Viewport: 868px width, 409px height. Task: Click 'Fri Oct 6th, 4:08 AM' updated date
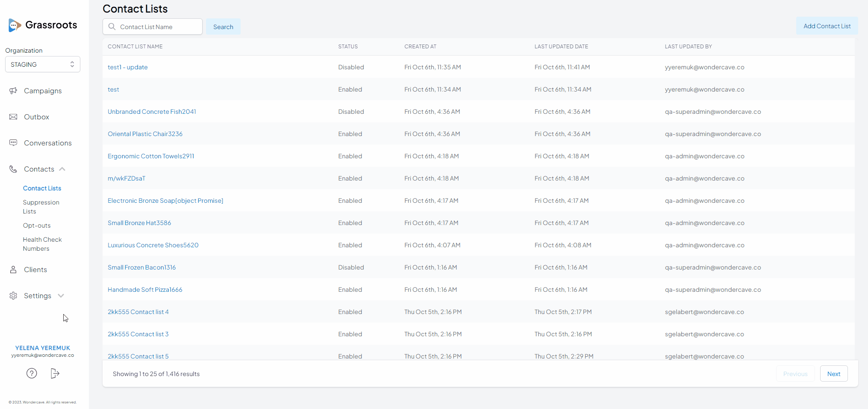(x=563, y=245)
